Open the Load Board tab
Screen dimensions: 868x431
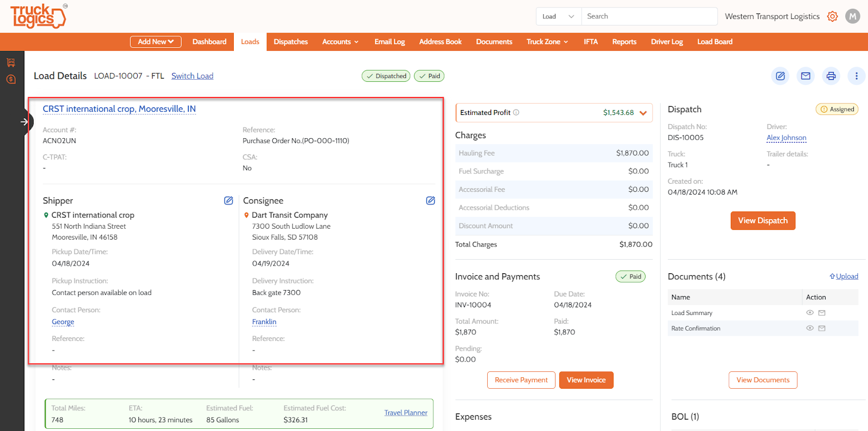715,42
